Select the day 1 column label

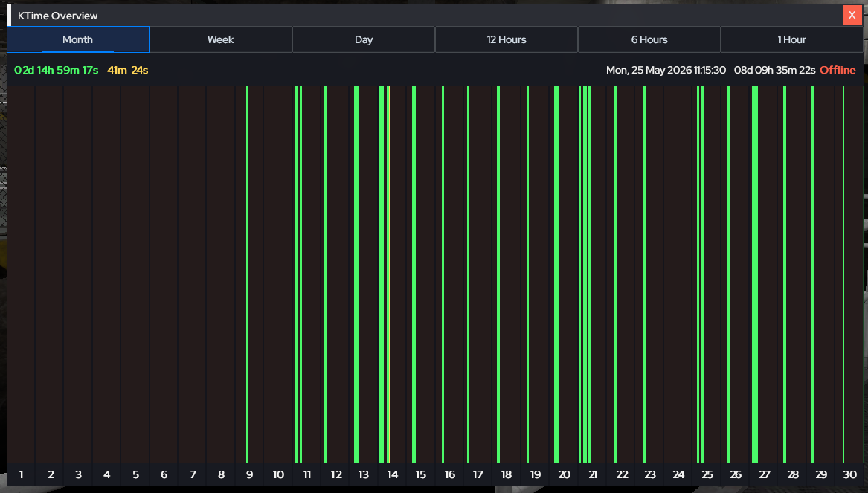tap(21, 474)
